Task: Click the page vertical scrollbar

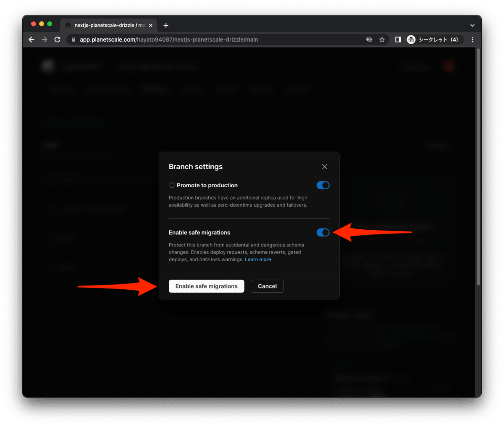Action: tap(478, 168)
